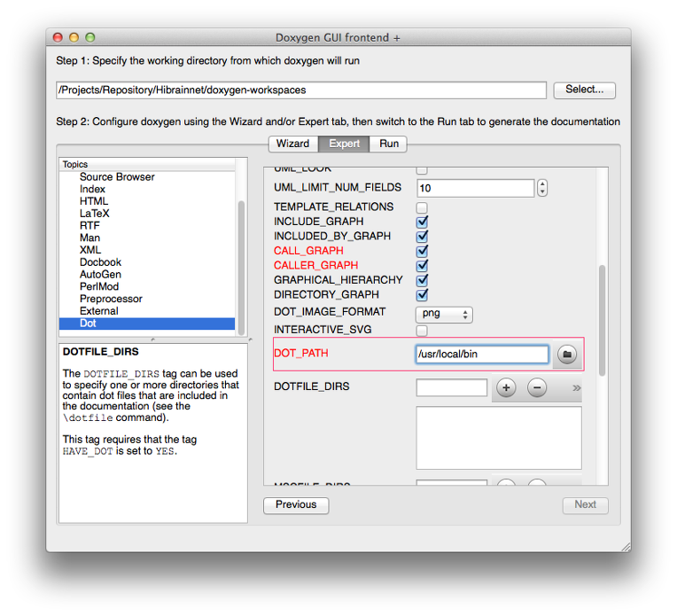
Task: Switch to the Wizard tab
Action: click(293, 144)
